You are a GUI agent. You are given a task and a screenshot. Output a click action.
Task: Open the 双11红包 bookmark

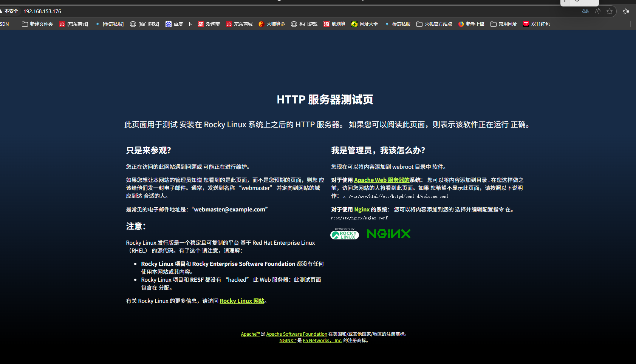pyautogui.click(x=537, y=24)
